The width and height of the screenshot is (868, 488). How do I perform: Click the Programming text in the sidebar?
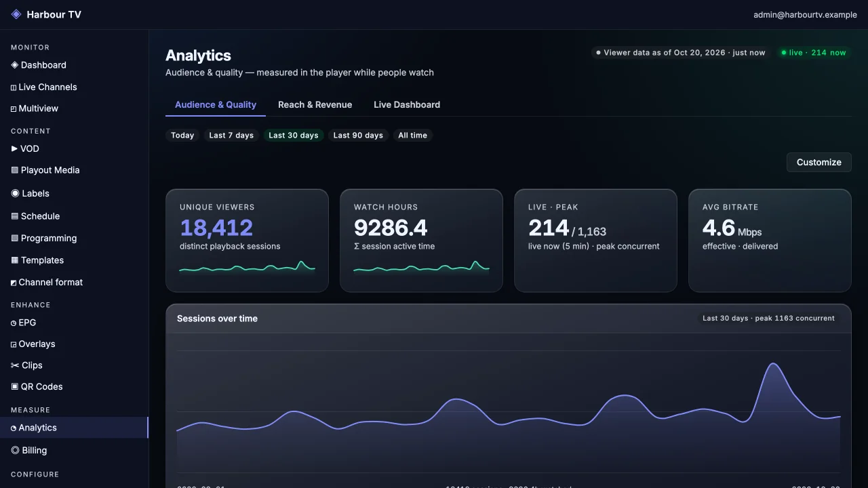(x=49, y=239)
